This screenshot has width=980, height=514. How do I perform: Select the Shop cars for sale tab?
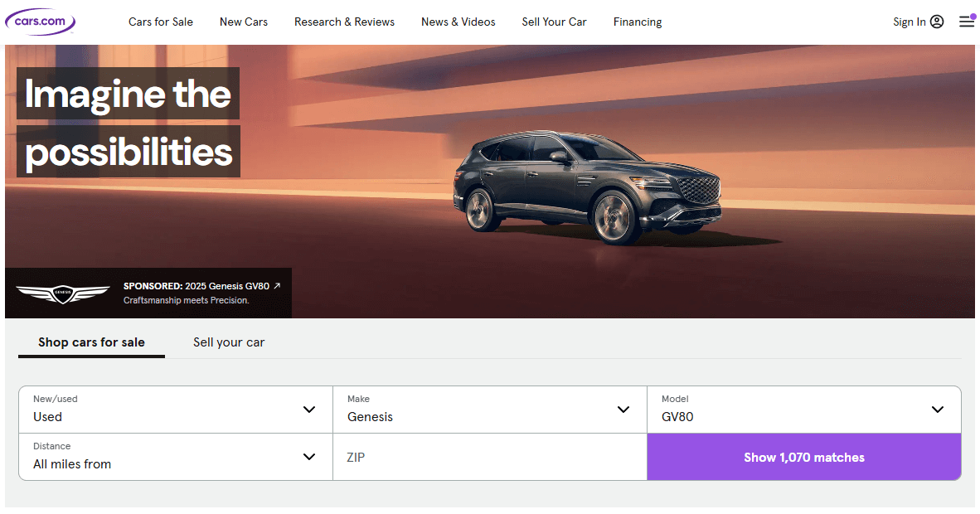click(x=91, y=342)
